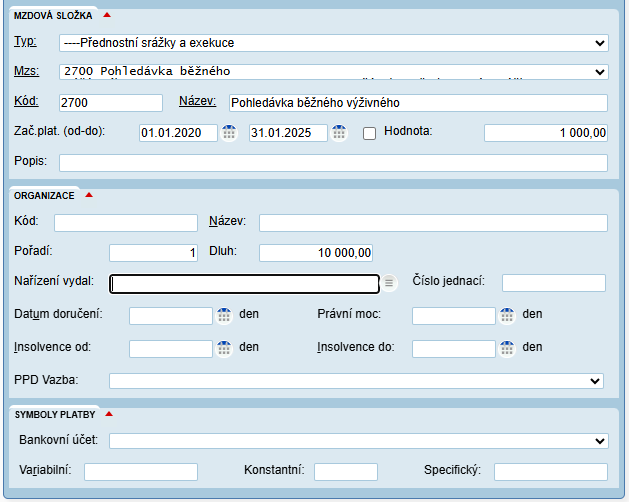Image resolution: width=629 pixels, height=502 pixels.
Task: Open calendar picker for Právní moc
Action: coord(508,315)
